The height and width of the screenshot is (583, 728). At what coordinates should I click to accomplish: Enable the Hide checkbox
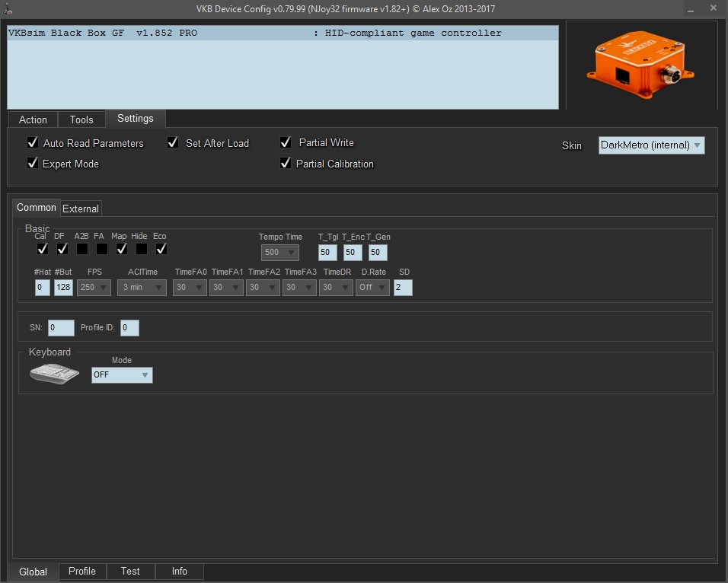142,250
